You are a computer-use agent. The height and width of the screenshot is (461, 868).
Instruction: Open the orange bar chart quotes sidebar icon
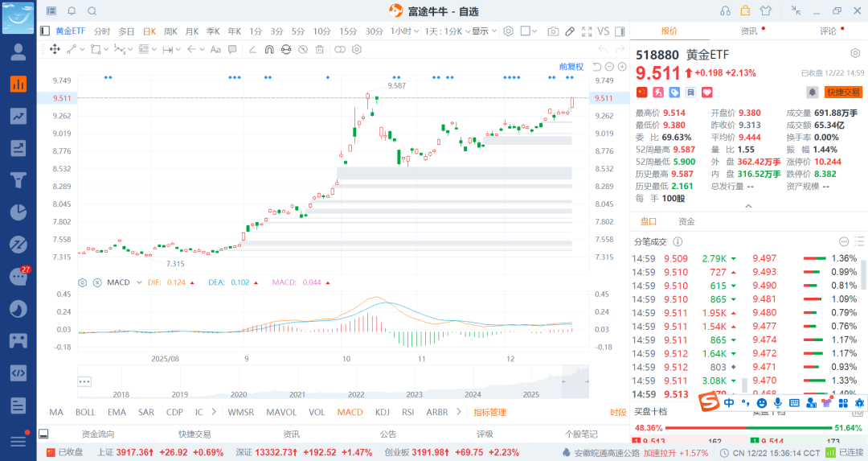coord(18,84)
